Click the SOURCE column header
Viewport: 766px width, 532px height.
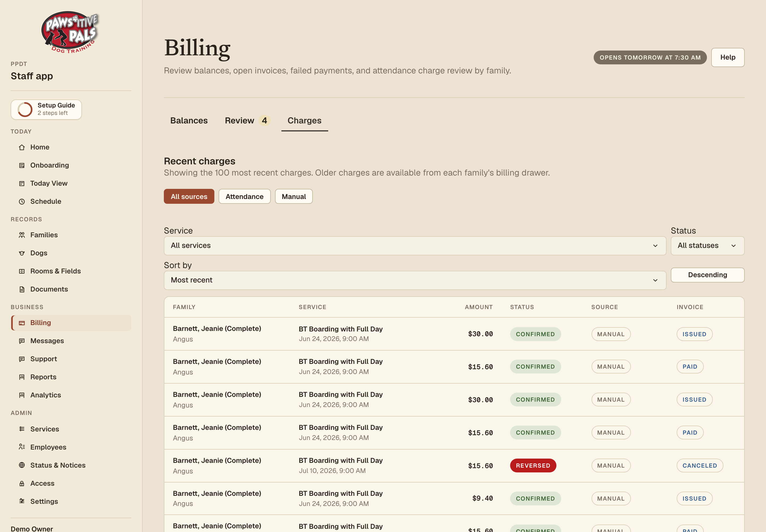[x=605, y=307]
